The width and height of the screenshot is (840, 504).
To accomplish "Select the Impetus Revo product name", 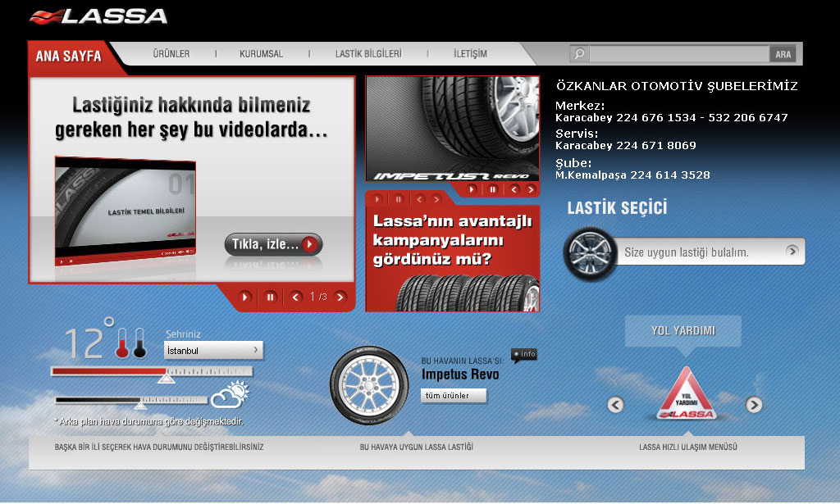I will (459, 375).
